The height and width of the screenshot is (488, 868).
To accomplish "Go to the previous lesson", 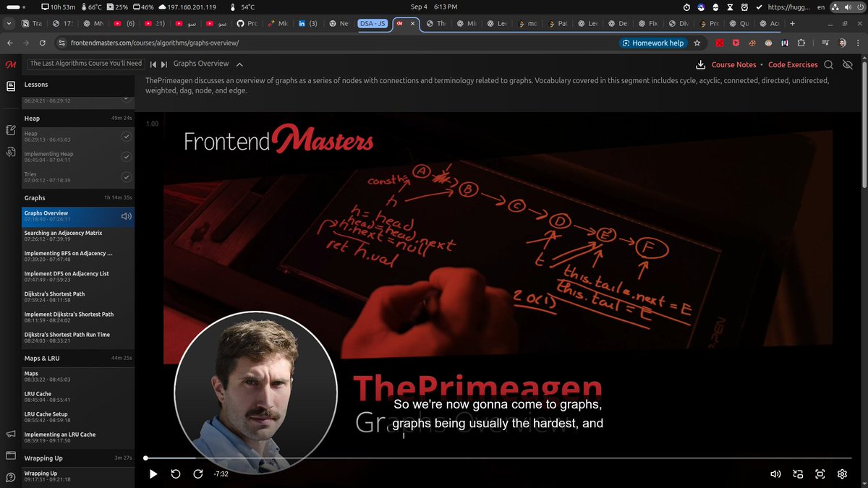I will 153,64.
